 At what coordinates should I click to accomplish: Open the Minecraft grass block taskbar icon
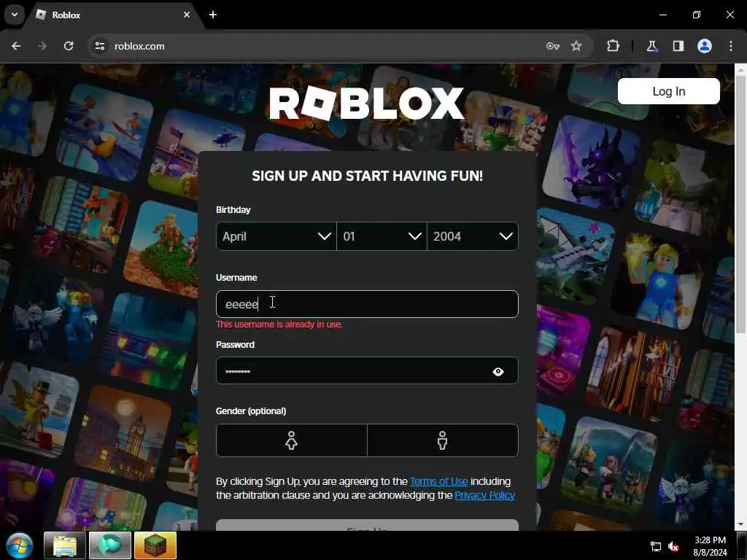(x=155, y=545)
